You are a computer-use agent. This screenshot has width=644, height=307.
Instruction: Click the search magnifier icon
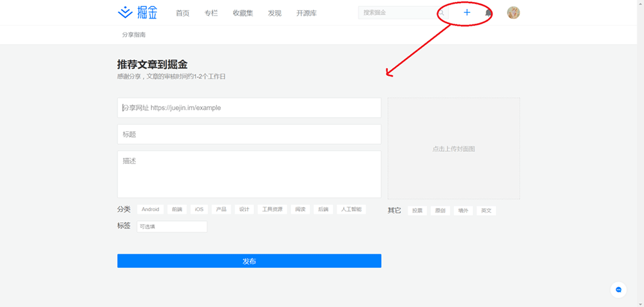(x=442, y=13)
